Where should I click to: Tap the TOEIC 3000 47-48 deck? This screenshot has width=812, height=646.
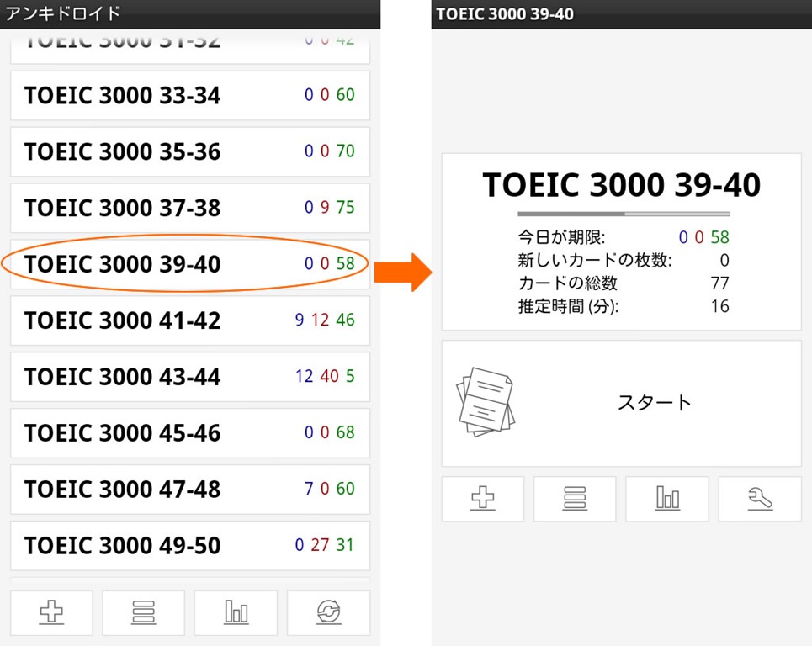point(189,489)
